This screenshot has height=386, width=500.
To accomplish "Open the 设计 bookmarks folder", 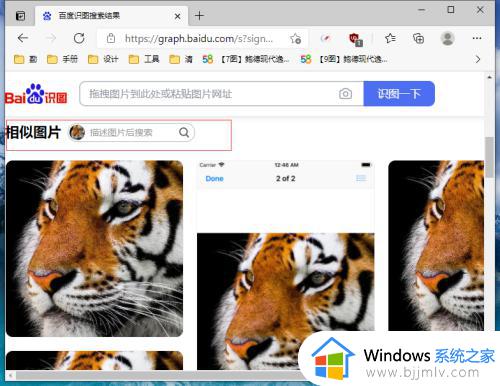I will pyautogui.click(x=103, y=59).
